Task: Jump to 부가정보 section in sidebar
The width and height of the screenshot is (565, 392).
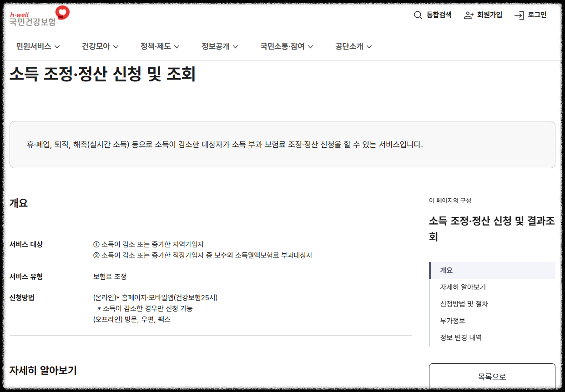Action: point(452,321)
